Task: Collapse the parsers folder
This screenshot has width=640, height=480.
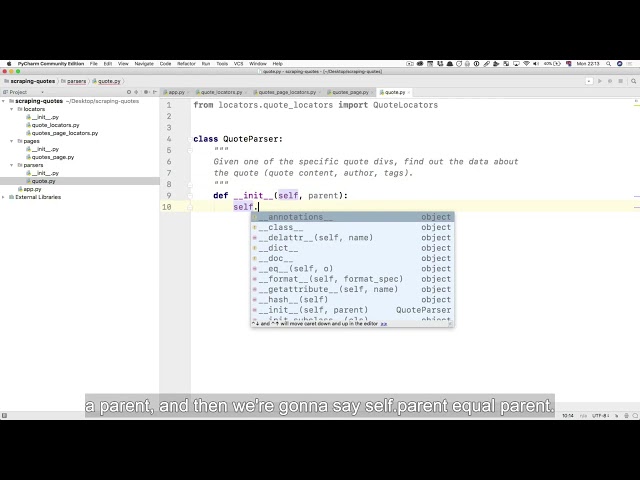Action: [x=11, y=165]
